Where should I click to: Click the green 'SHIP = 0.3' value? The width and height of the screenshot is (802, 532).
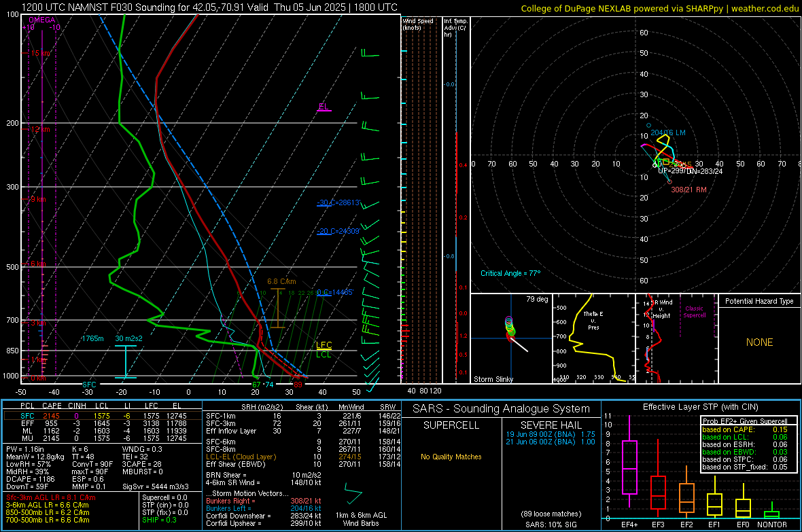coord(159,520)
